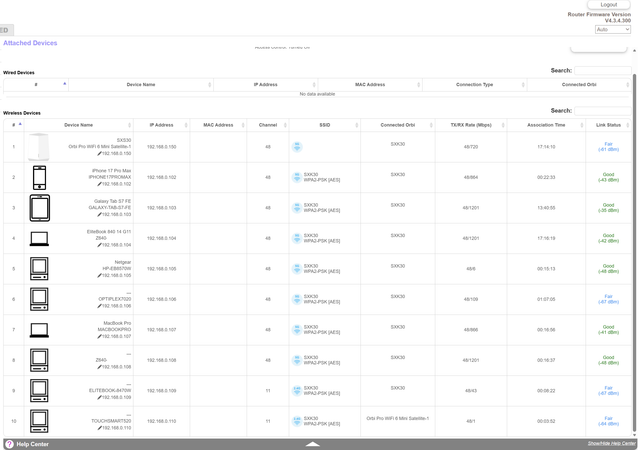Click the 2.4G WiFi icon in the ELITEBOOK-8470W row
This screenshot has height=450, width=640.
297,391
